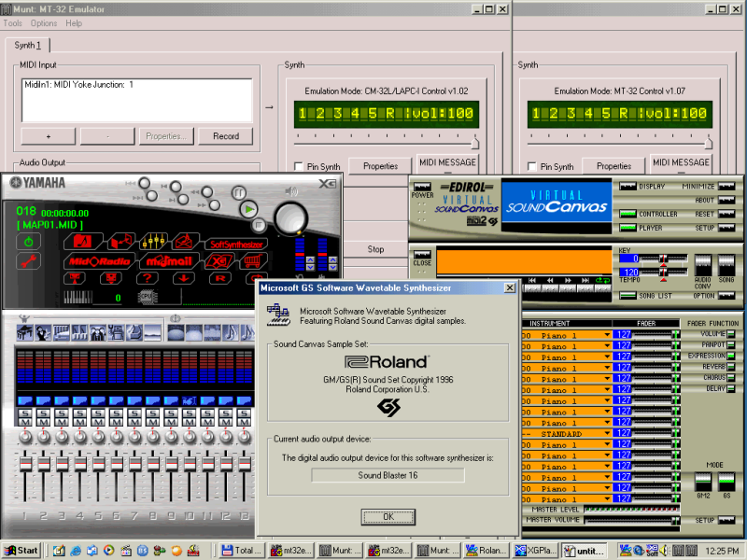The image size is (747, 560).
Task: Toggle Pin Synth checkbox for CM-32L synth
Action: [x=299, y=166]
